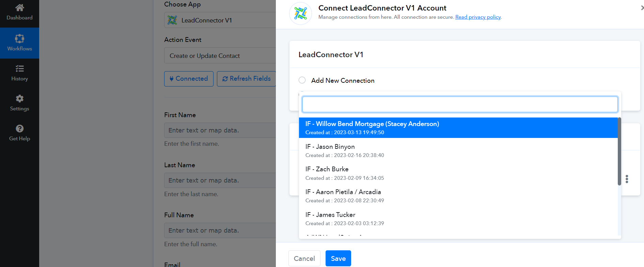Image resolution: width=644 pixels, height=267 pixels.
Task: Click the Full Name input field
Action: coord(220,230)
